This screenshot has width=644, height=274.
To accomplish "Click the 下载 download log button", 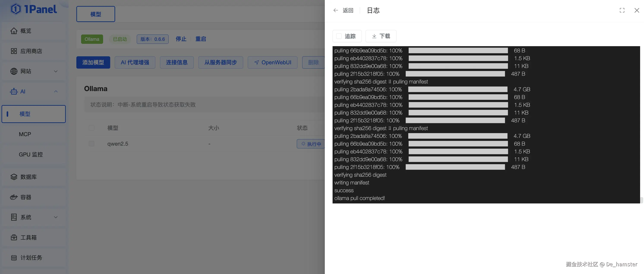I will point(381,36).
